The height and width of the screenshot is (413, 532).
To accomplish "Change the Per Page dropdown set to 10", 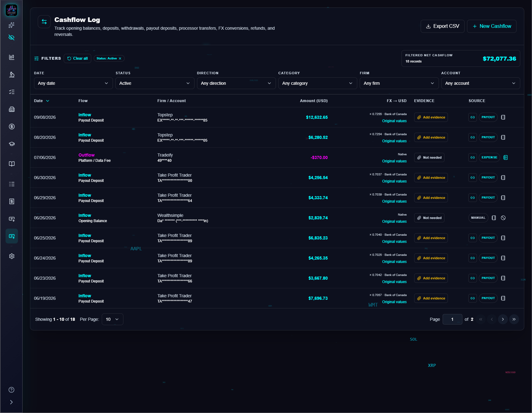I will click(113, 319).
